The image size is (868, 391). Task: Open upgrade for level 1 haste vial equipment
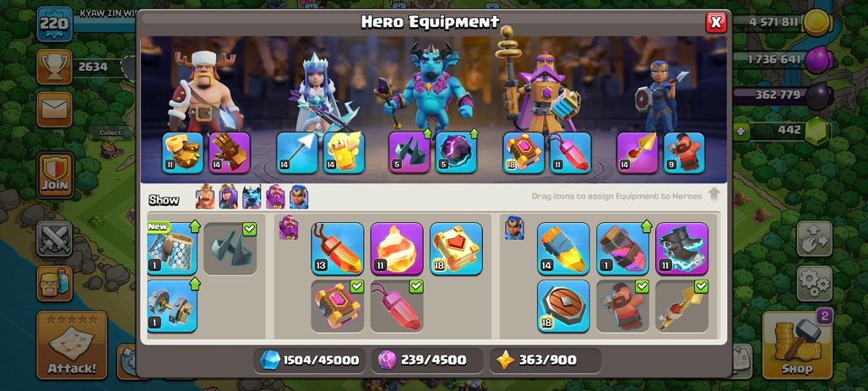pyautogui.click(x=622, y=248)
